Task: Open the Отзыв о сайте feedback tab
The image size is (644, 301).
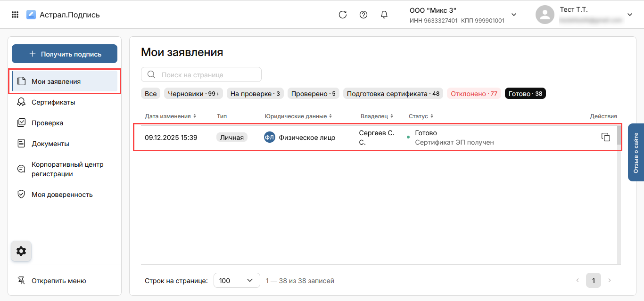Action: tap(636, 152)
